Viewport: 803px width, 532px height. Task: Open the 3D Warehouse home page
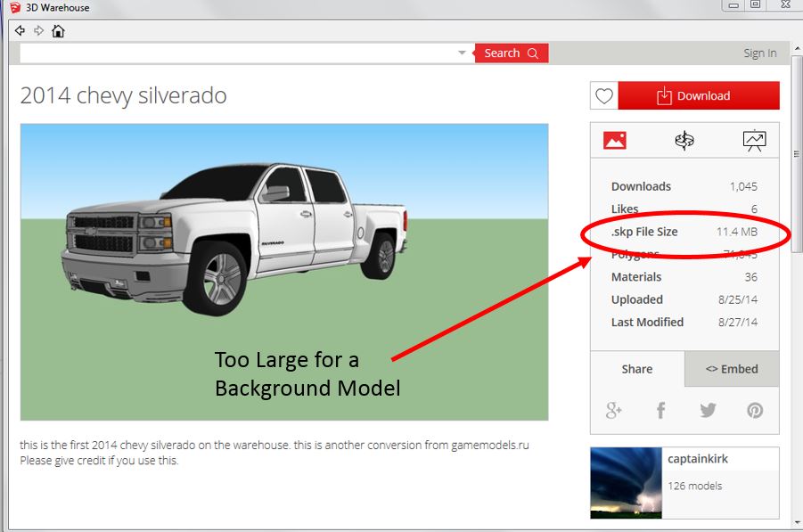click(58, 30)
